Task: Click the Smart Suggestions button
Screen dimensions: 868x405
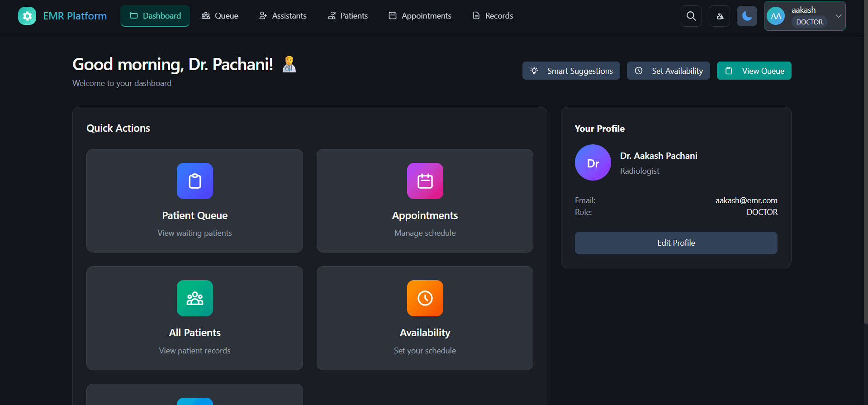Action: (571, 71)
